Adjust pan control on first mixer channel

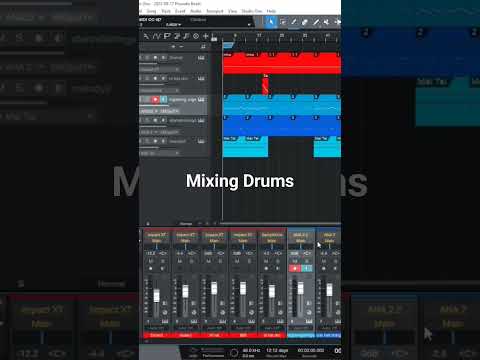click(156, 247)
